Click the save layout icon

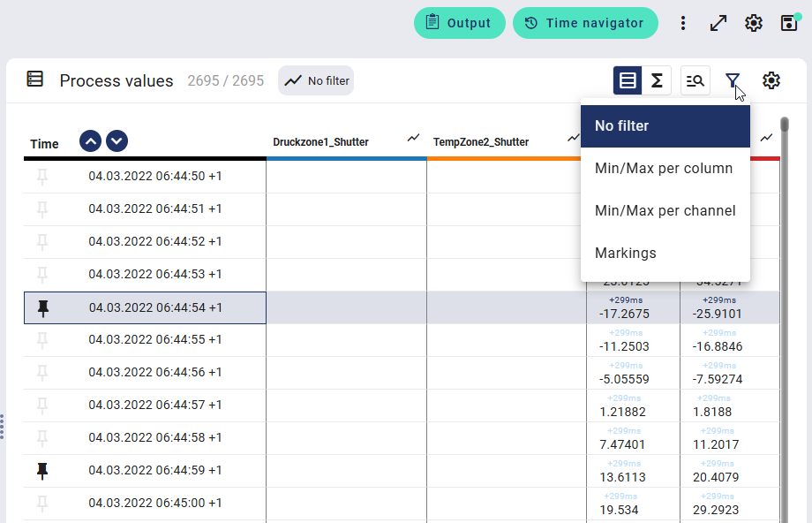coord(789,23)
